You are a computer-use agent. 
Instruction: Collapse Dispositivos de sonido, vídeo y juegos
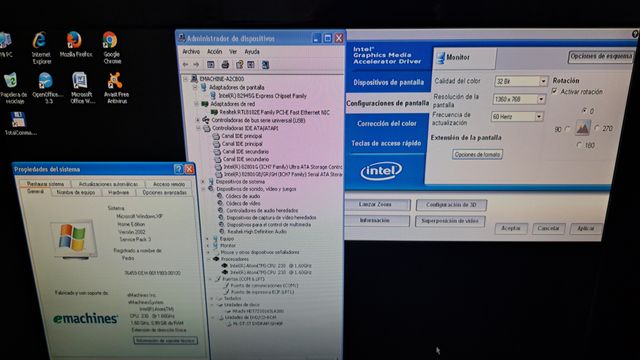coord(204,189)
